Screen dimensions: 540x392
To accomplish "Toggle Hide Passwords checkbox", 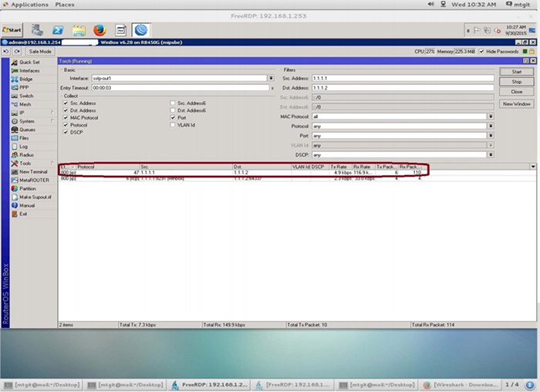I will click(x=481, y=52).
